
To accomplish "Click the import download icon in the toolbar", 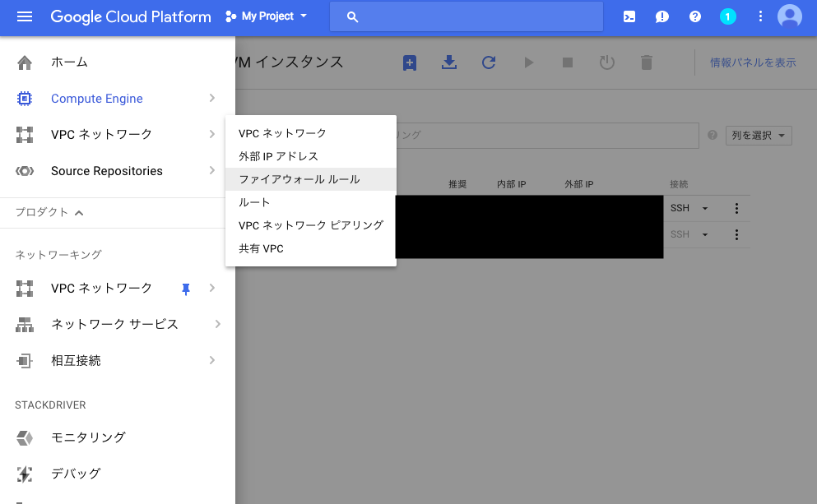I will (448, 62).
